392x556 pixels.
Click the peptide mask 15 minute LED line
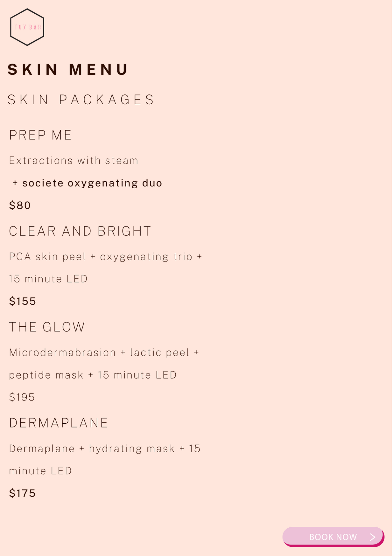93,375
